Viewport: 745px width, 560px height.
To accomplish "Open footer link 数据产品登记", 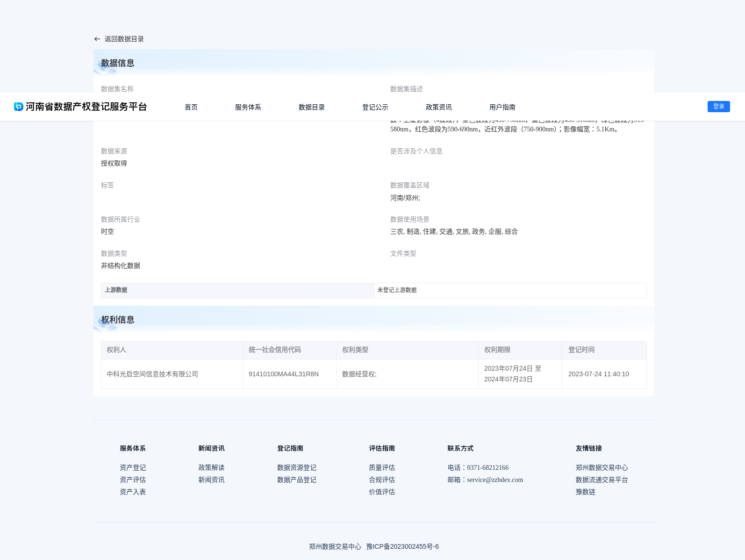I will [x=297, y=480].
